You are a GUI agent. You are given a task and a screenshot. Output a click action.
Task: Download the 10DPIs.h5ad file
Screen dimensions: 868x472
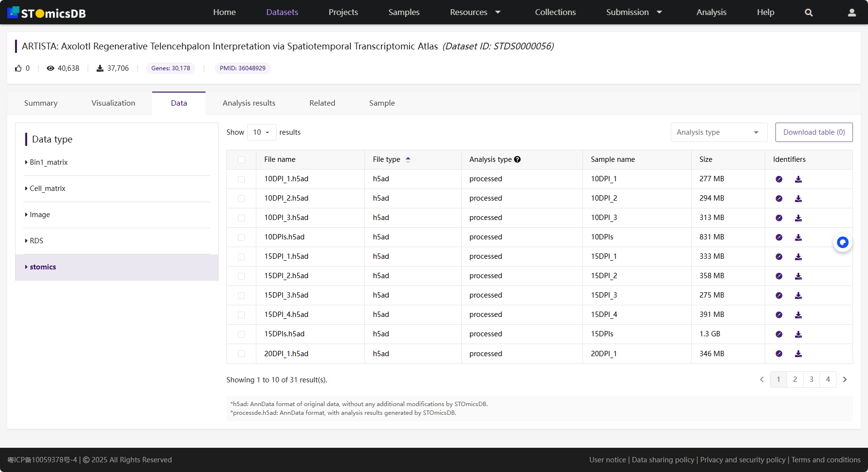798,237
